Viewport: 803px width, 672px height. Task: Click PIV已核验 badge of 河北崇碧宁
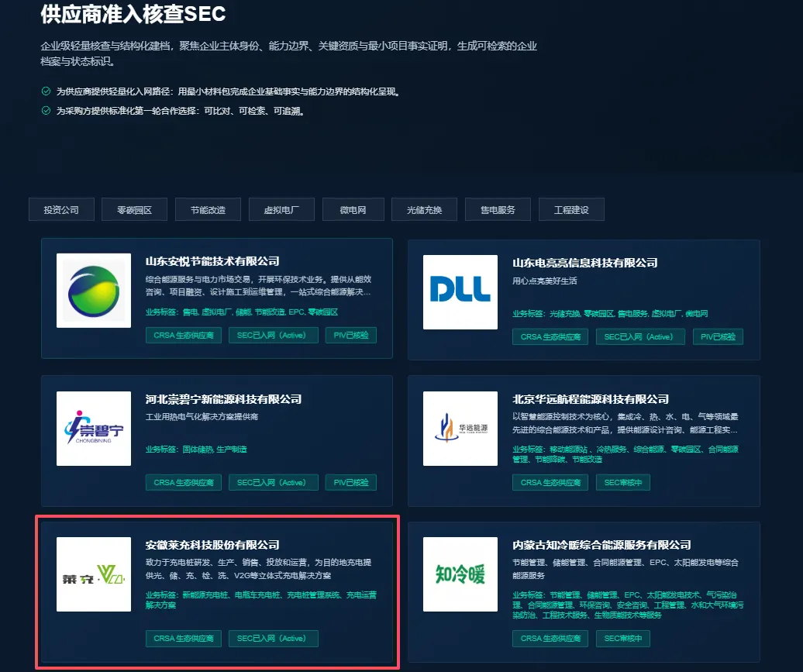click(x=351, y=482)
